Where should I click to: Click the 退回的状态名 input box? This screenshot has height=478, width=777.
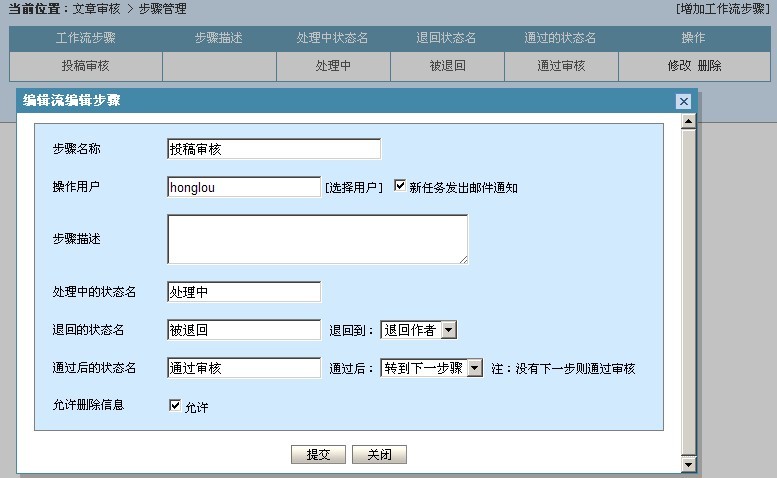tap(244, 330)
